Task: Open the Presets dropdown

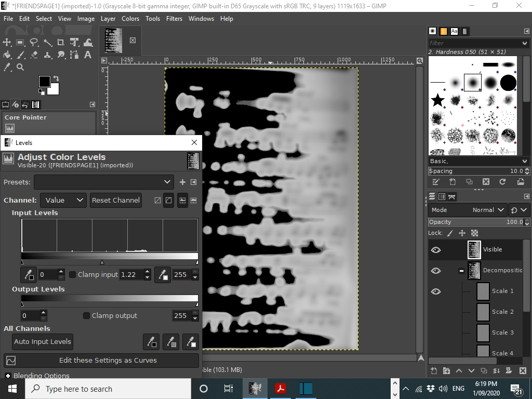Action: tap(104, 182)
